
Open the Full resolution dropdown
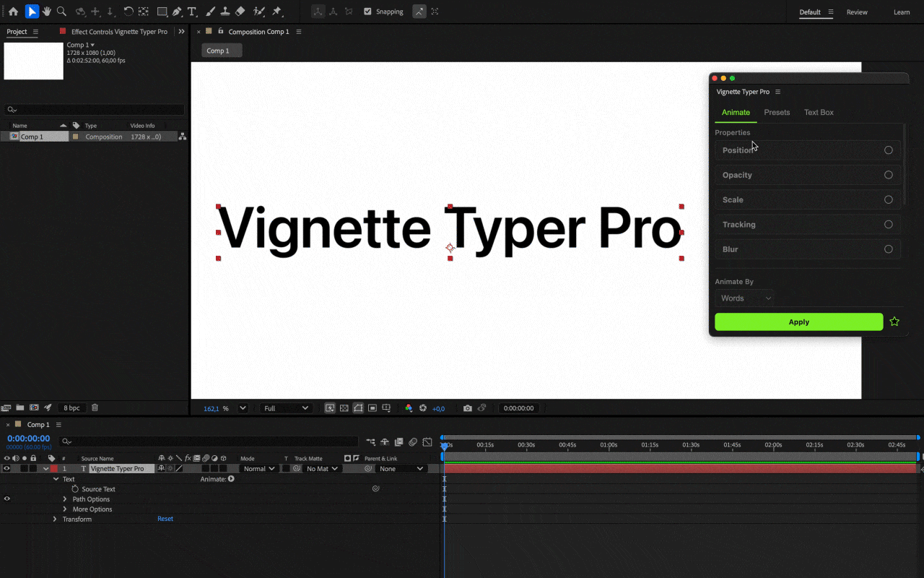pyautogui.click(x=286, y=408)
